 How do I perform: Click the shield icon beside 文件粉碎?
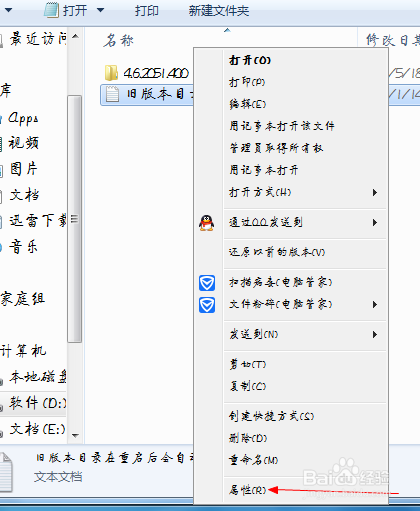click(x=207, y=305)
